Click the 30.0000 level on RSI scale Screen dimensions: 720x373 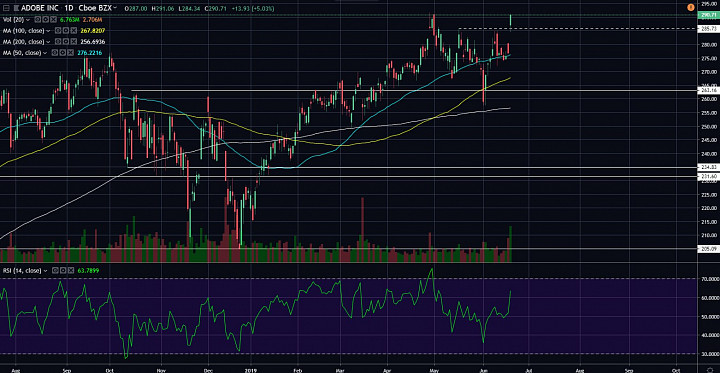(x=709, y=353)
